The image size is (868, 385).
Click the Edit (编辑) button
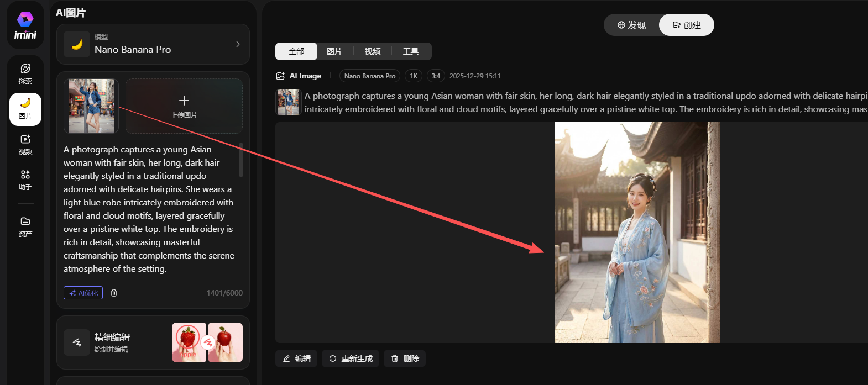pos(297,358)
